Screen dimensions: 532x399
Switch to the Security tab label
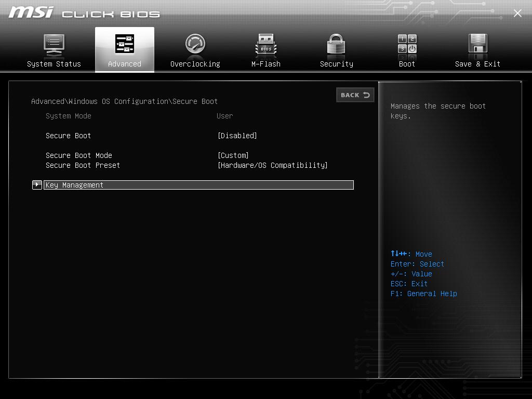(x=337, y=64)
